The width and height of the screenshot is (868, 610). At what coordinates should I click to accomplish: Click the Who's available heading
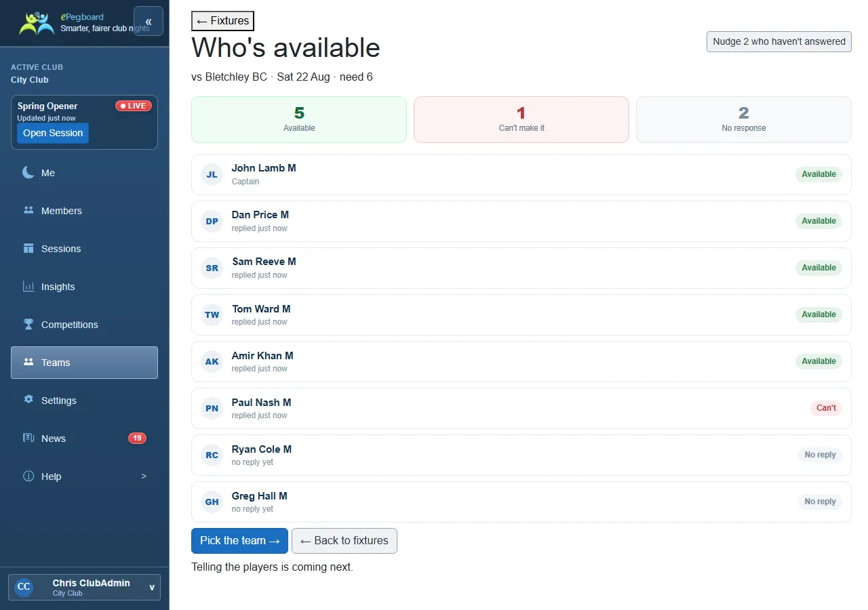click(x=285, y=48)
